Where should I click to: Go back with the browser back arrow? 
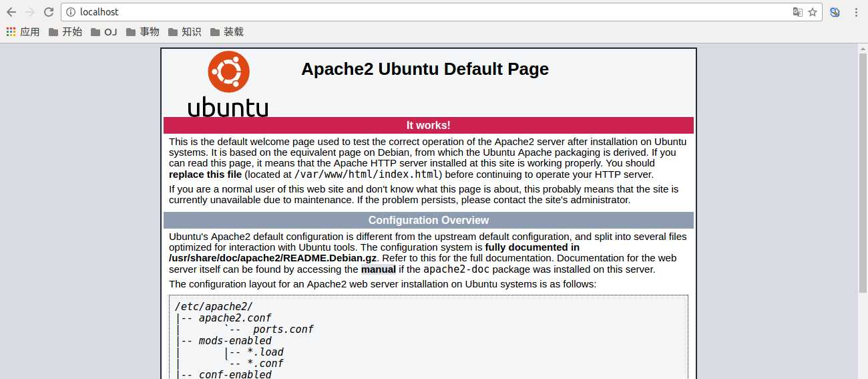point(11,12)
